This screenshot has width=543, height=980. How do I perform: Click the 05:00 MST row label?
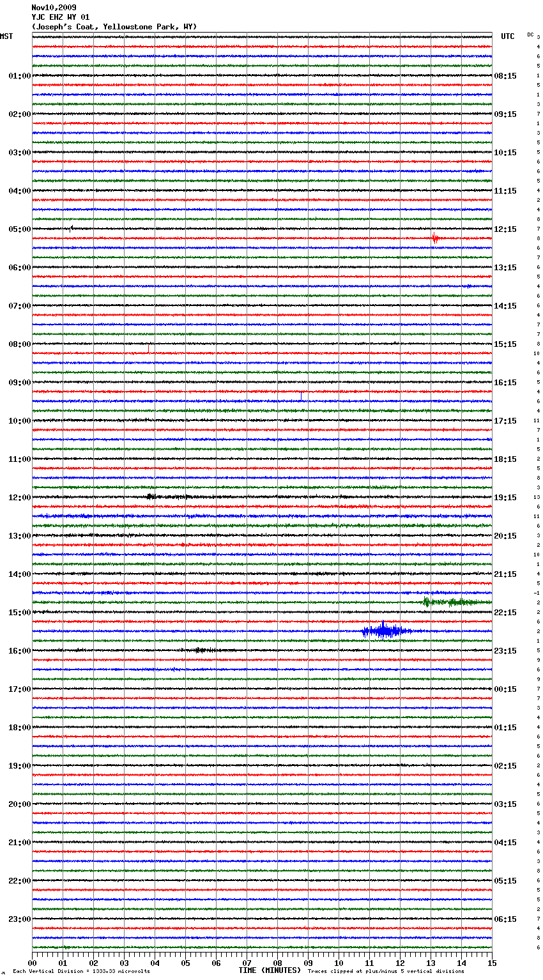20,229
